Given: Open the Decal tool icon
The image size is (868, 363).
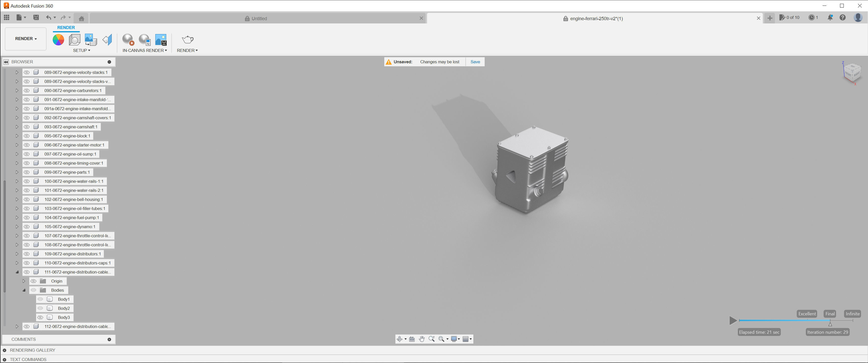Looking at the screenshot, I should point(90,40).
